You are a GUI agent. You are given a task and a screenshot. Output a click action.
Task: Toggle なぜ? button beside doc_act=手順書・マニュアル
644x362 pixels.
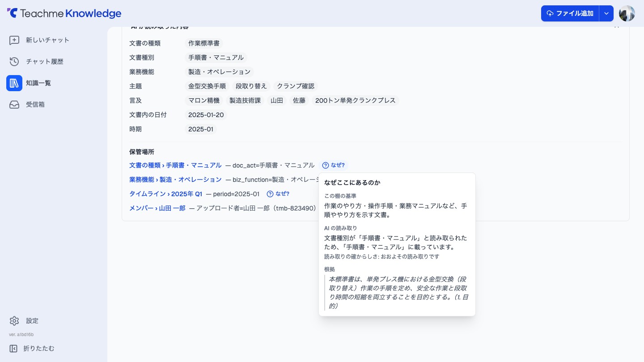tap(334, 165)
